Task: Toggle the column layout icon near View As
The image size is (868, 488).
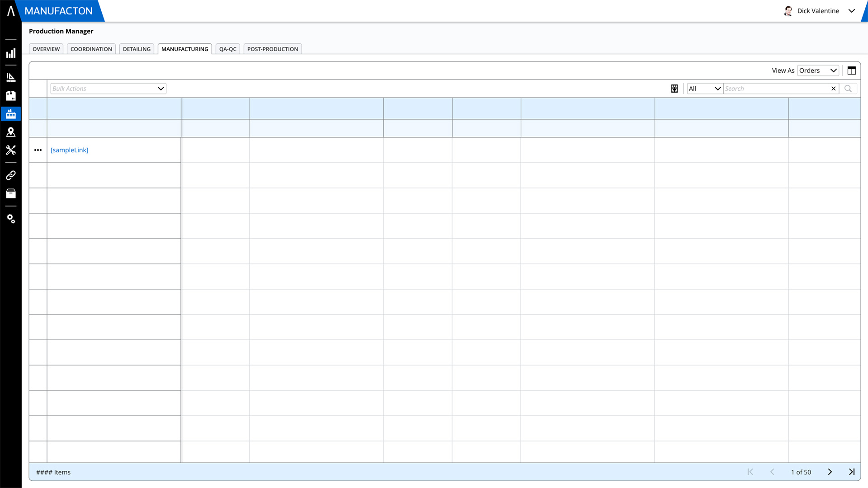Action: click(851, 70)
